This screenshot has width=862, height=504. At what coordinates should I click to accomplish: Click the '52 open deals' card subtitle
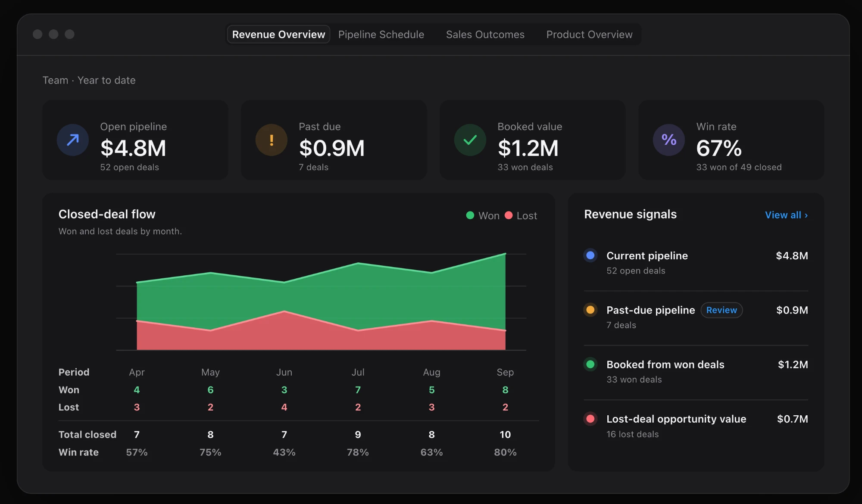coord(129,167)
